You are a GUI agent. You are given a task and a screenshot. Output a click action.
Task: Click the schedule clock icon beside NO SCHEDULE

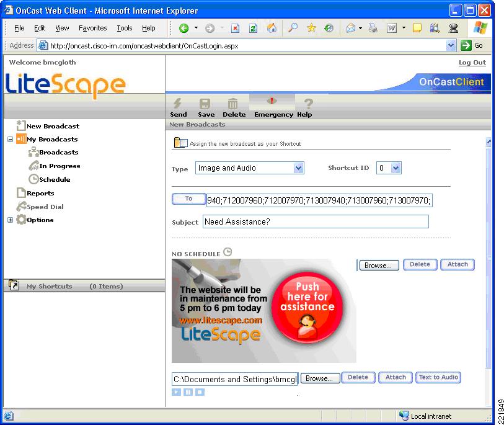[x=228, y=252]
